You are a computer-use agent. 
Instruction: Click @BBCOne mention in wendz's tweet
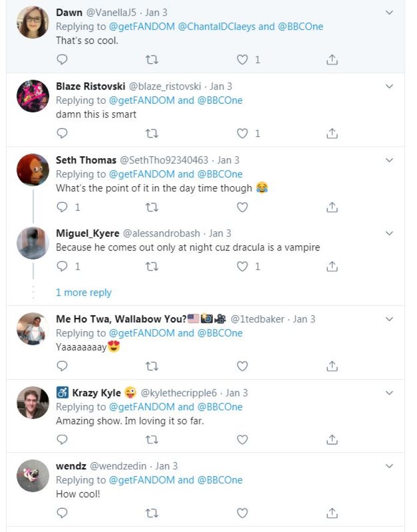[x=219, y=480]
